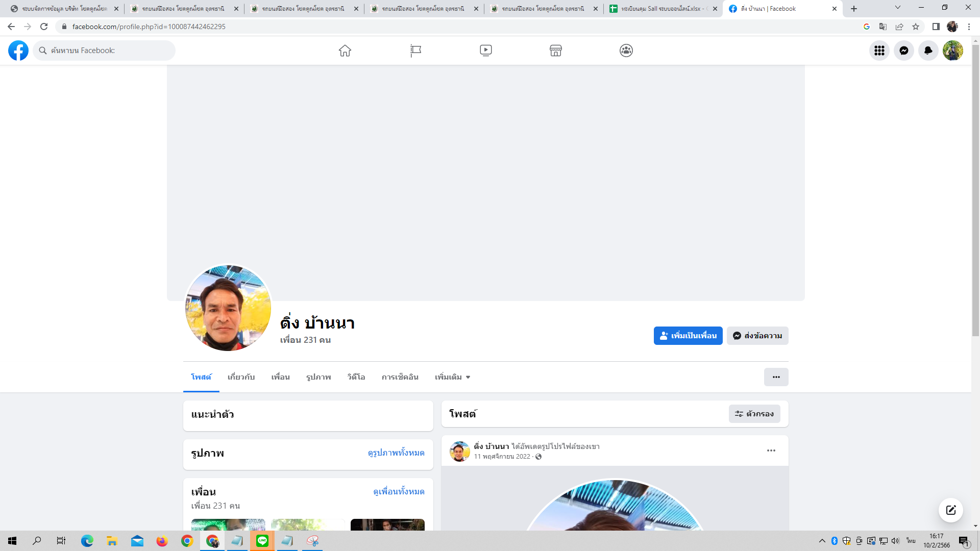The height and width of the screenshot is (551, 980).
Task: Click the ดูเพื่อนทั้งหมด link
Action: pyautogui.click(x=399, y=492)
